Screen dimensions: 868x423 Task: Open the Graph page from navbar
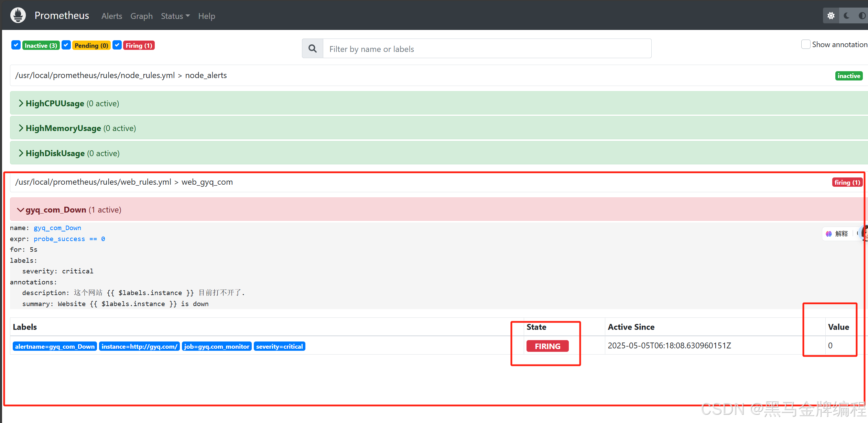[141, 16]
